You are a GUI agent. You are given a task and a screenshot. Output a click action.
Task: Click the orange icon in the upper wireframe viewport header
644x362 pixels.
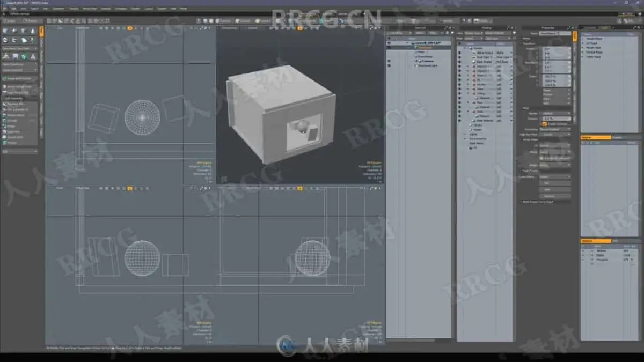pos(130,28)
